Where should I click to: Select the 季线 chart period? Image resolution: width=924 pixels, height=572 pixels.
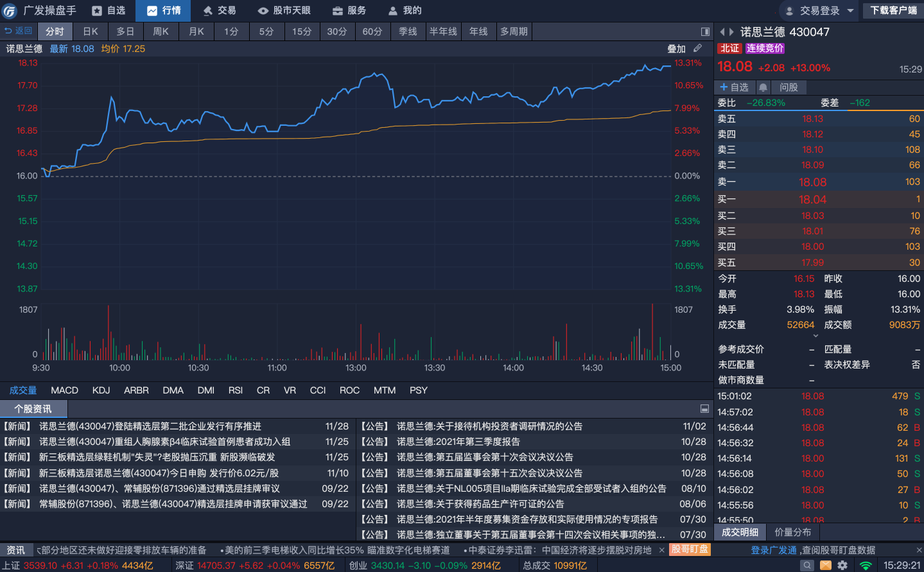pyautogui.click(x=408, y=31)
